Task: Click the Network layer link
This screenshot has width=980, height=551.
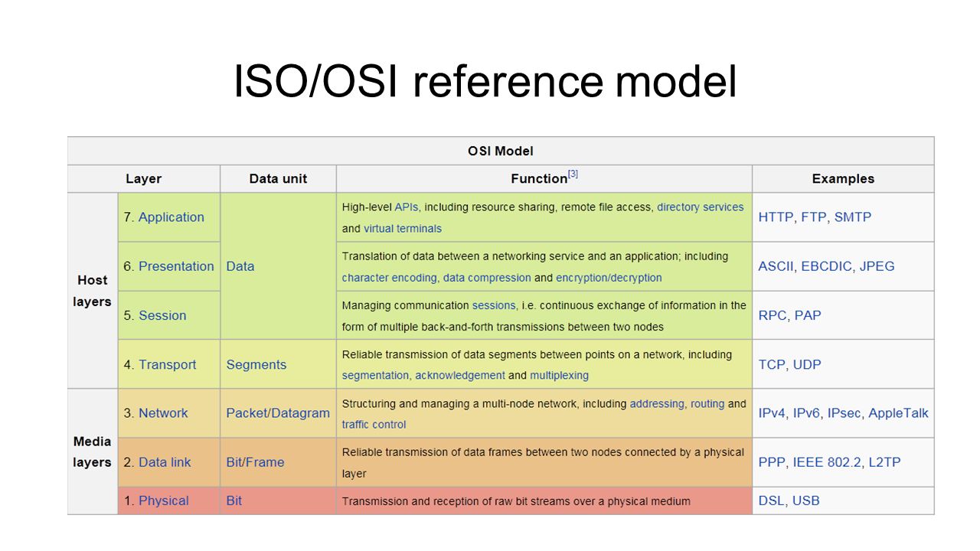Action: coord(163,413)
